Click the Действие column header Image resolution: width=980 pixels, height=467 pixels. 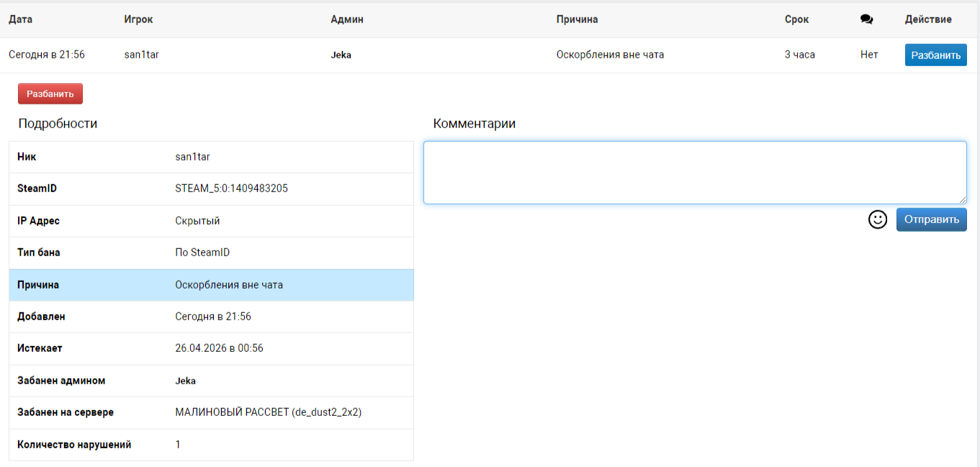927,19
